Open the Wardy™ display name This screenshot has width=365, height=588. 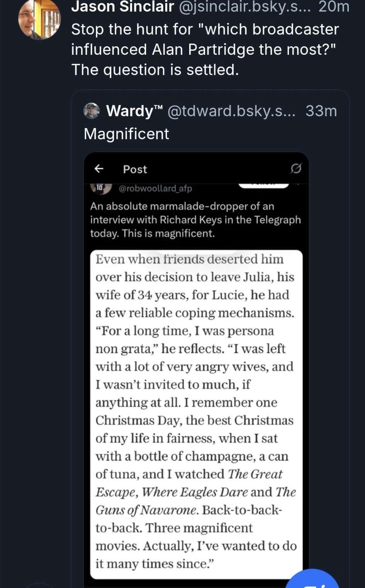[x=134, y=111]
